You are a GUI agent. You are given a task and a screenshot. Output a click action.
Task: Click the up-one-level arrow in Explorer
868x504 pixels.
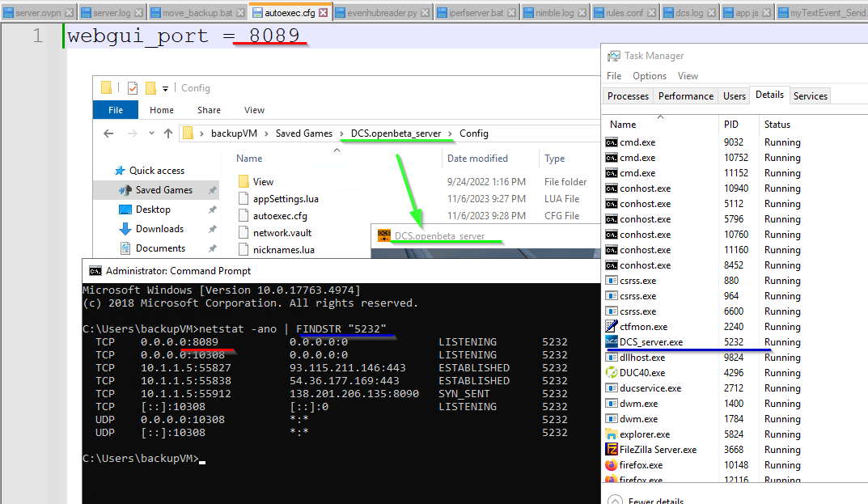[x=168, y=133]
